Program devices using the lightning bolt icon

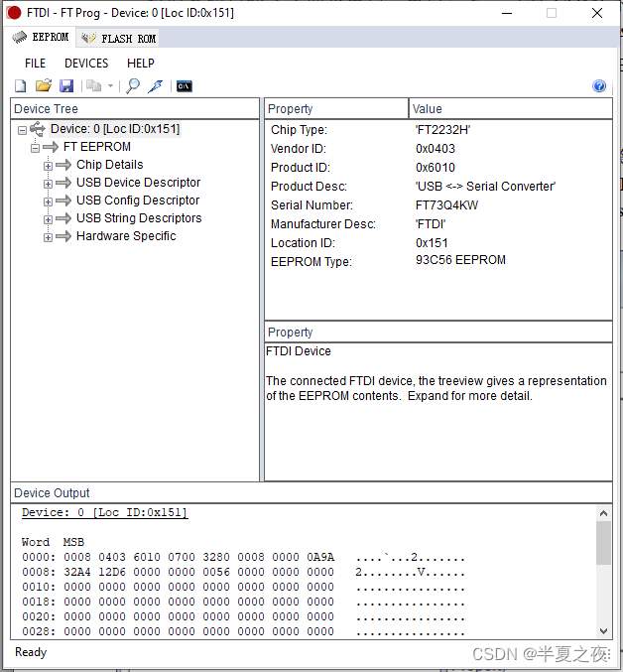pos(155,86)
